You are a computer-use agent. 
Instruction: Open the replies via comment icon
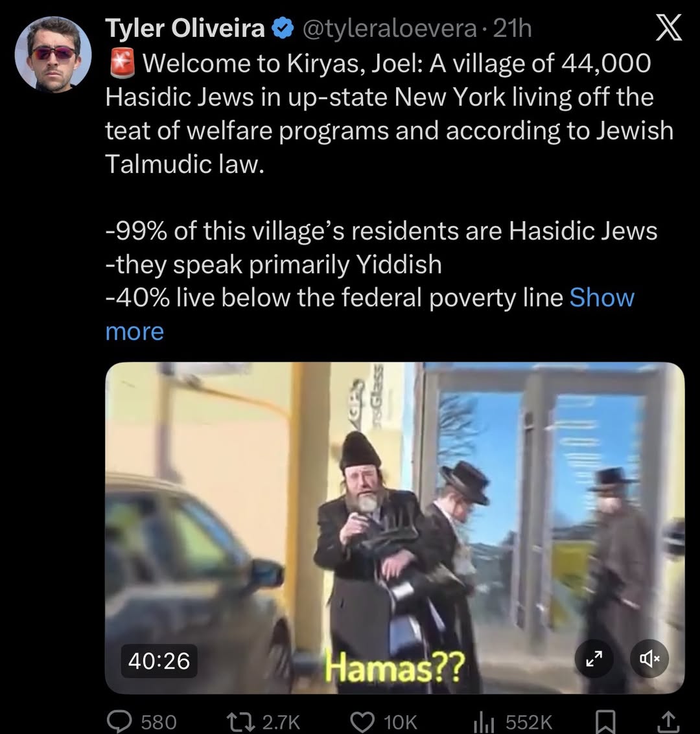(120, 721)
